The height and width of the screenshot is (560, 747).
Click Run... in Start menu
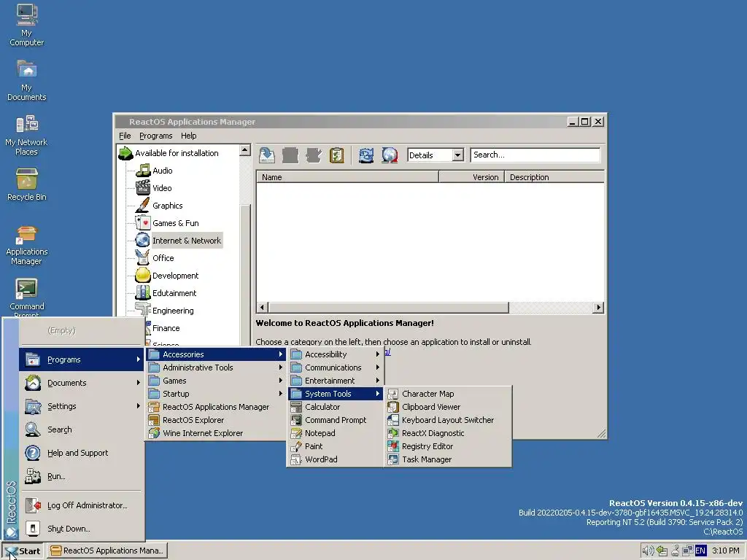pos(82,476)
